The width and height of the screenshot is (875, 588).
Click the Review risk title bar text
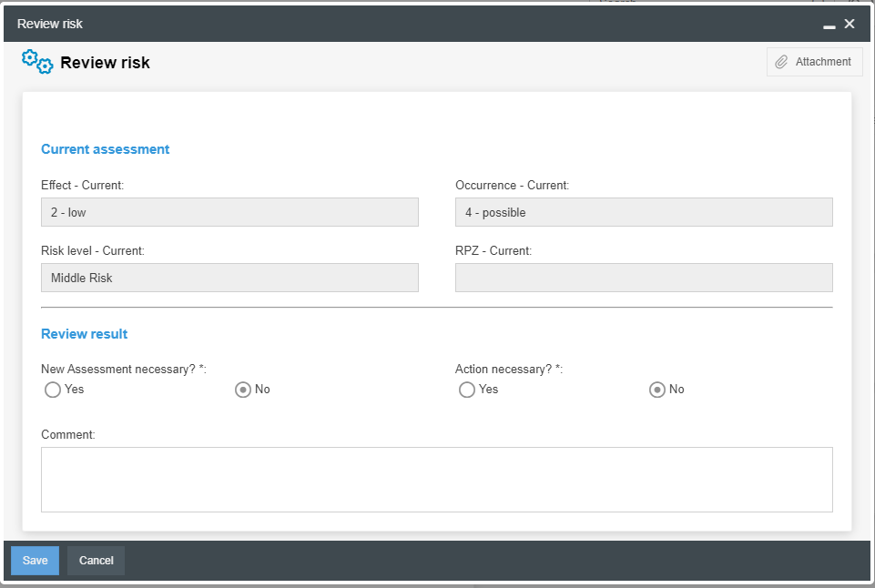[x=50, y=24]
